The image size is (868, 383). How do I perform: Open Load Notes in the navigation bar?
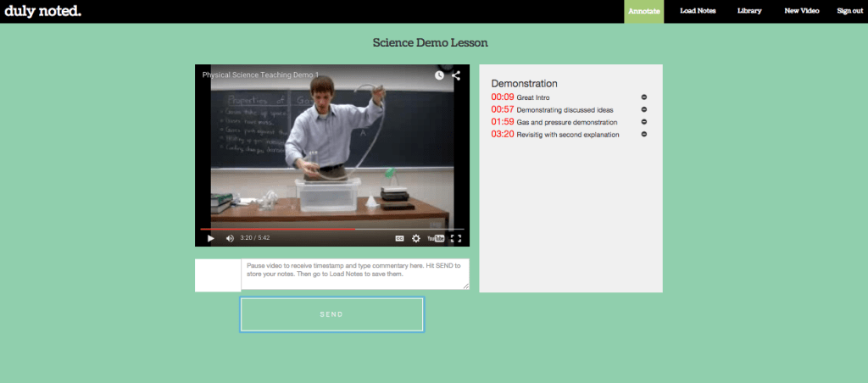(699, 11)
